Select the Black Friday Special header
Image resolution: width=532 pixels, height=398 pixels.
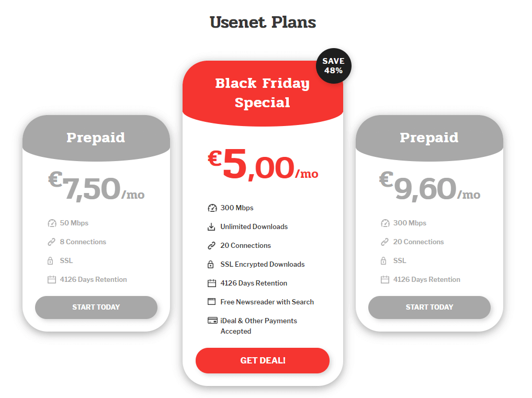(262, 93)
